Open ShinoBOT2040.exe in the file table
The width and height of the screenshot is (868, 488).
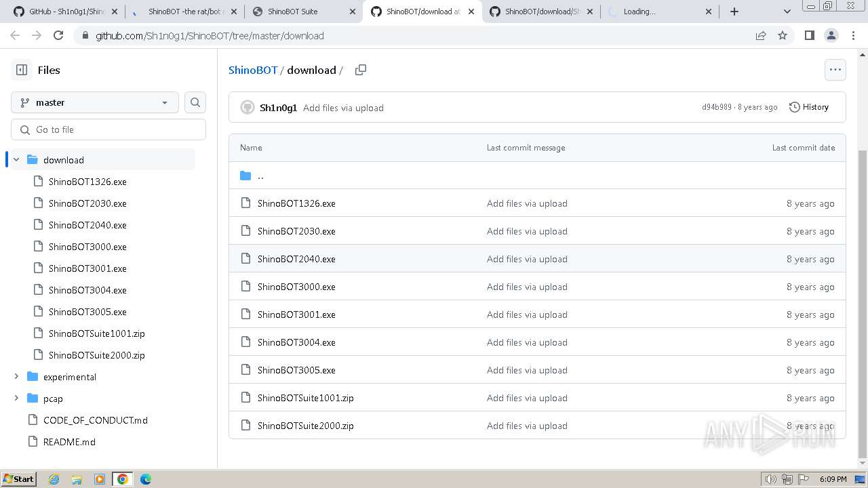coord(296,259)
